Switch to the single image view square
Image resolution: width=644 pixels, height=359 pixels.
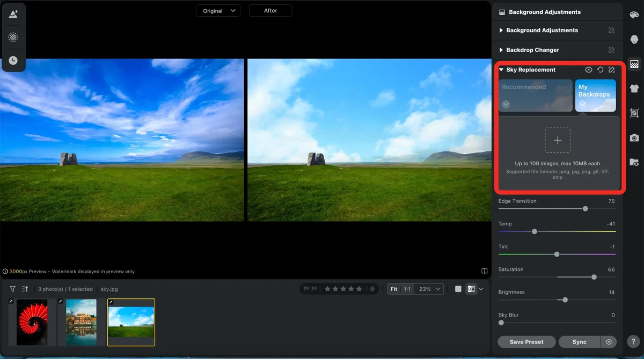tap(458, 289)
